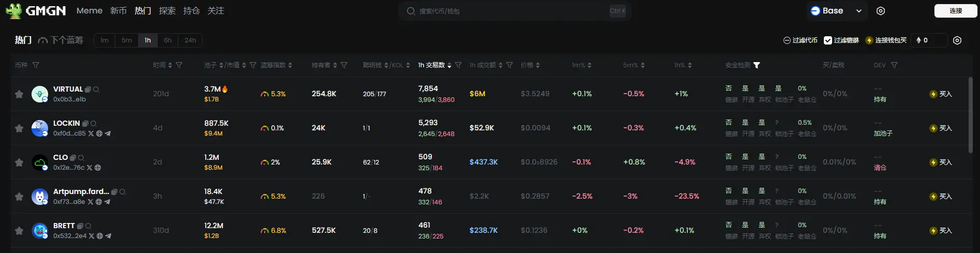Switch to the 24h timeframe tab
Image resolution: width=980 pixels, height=253 pixels.
(x=190, y=40)
